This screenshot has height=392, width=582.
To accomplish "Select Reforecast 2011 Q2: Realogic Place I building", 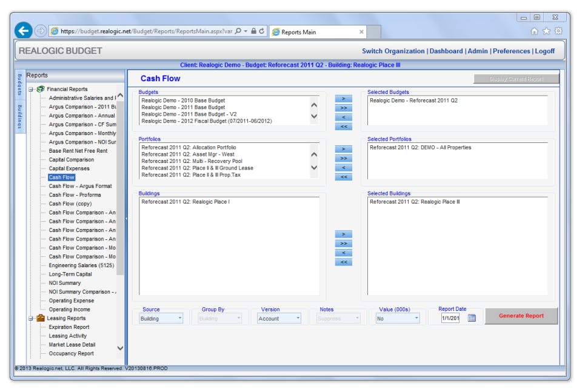I will 186,202.
